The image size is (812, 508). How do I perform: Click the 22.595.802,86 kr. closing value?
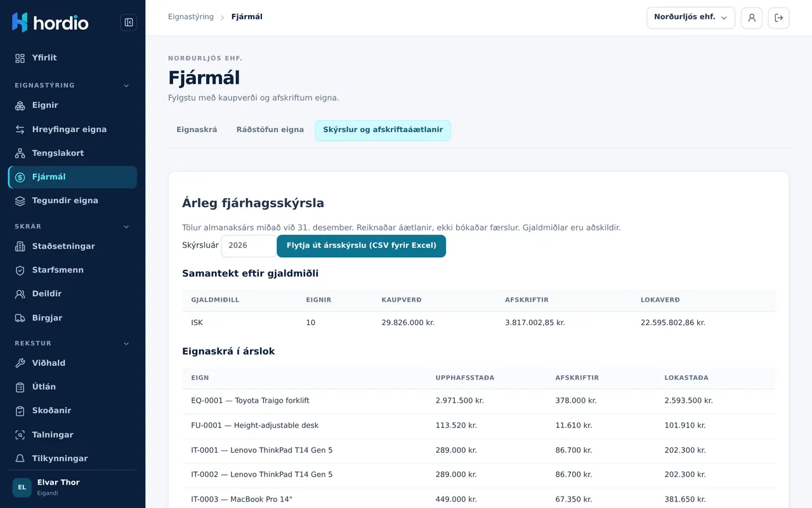(x=673, y=323)
